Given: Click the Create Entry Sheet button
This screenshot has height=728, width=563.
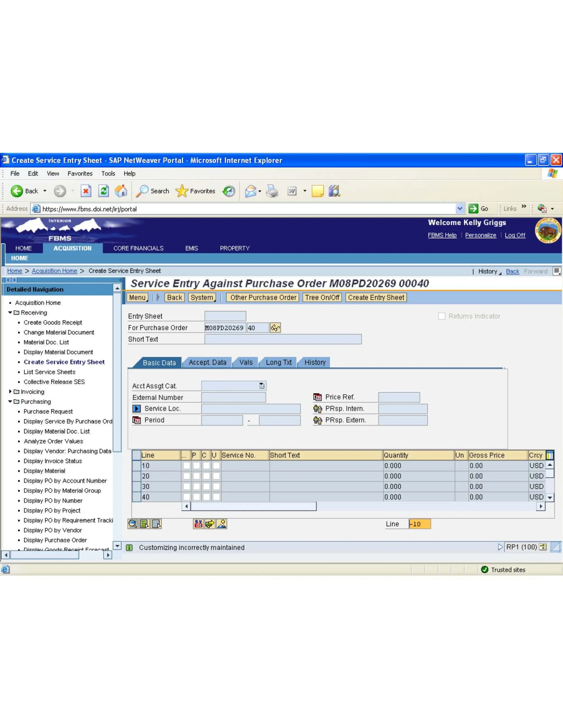Looking at the screenshot, I should click(376, 297).
